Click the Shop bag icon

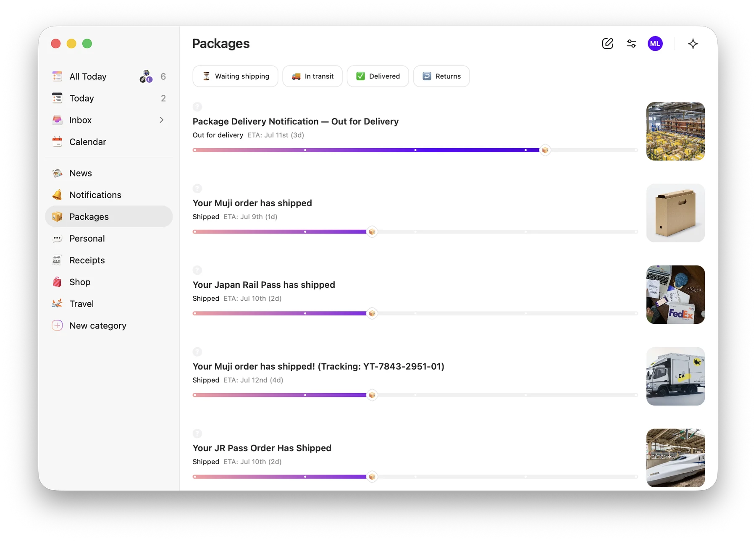pos(57,282)
